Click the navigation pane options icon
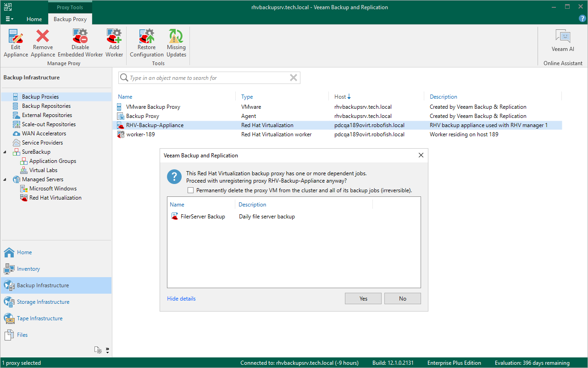 pyautogui.click(x=98, y=350)
